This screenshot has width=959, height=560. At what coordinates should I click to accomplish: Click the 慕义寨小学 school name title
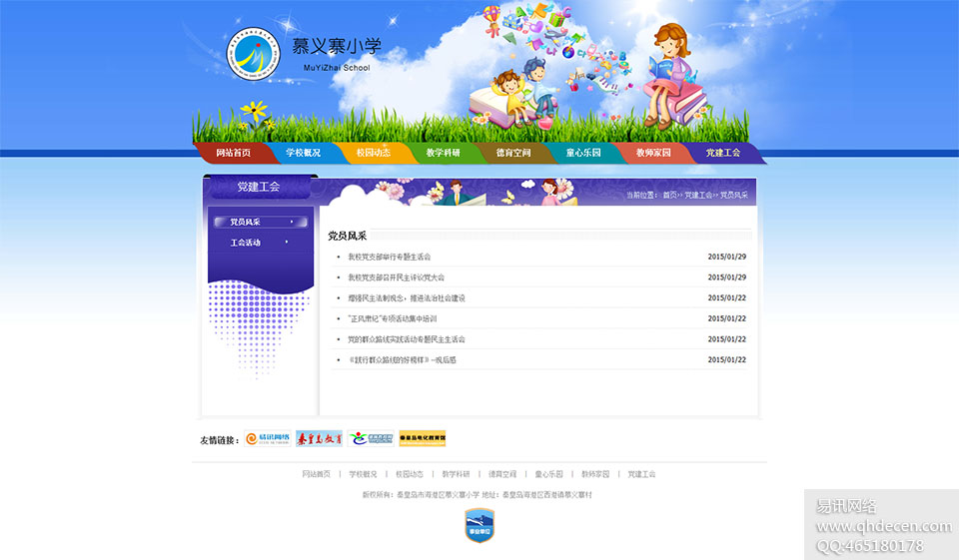337,47
